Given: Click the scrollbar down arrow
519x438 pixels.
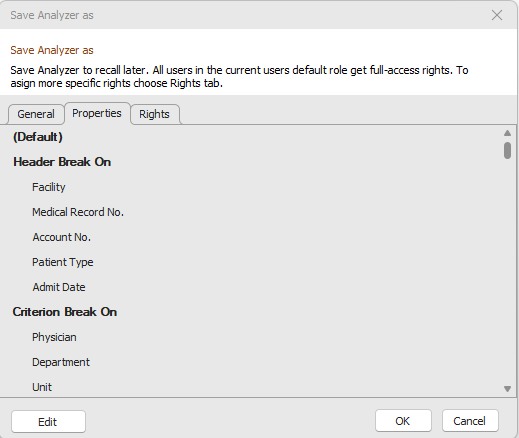Looking at the screenshot, I should click(507, 389).
